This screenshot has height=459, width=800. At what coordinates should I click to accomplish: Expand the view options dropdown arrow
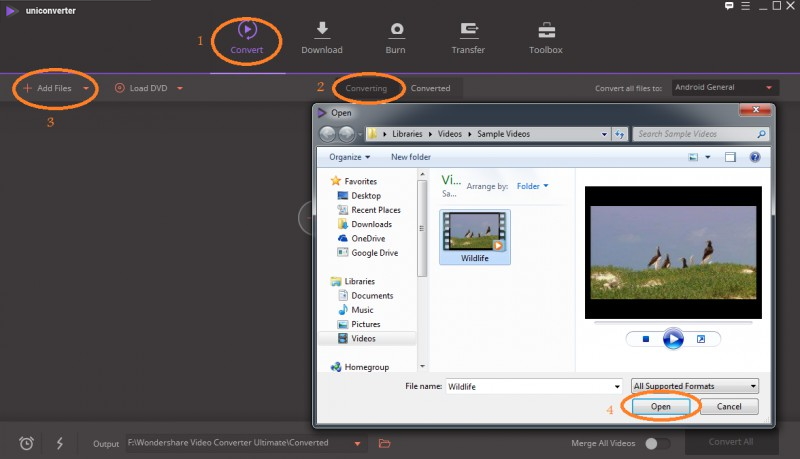(x=708, y=157)
